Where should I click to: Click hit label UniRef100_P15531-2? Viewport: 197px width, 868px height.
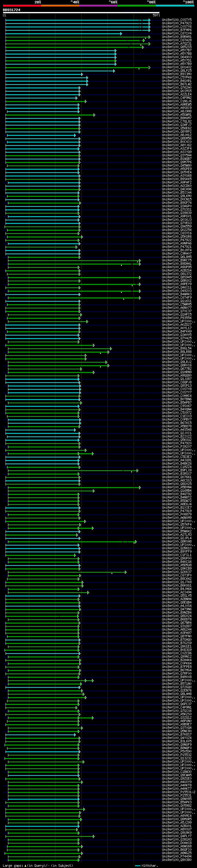point(179,792)
